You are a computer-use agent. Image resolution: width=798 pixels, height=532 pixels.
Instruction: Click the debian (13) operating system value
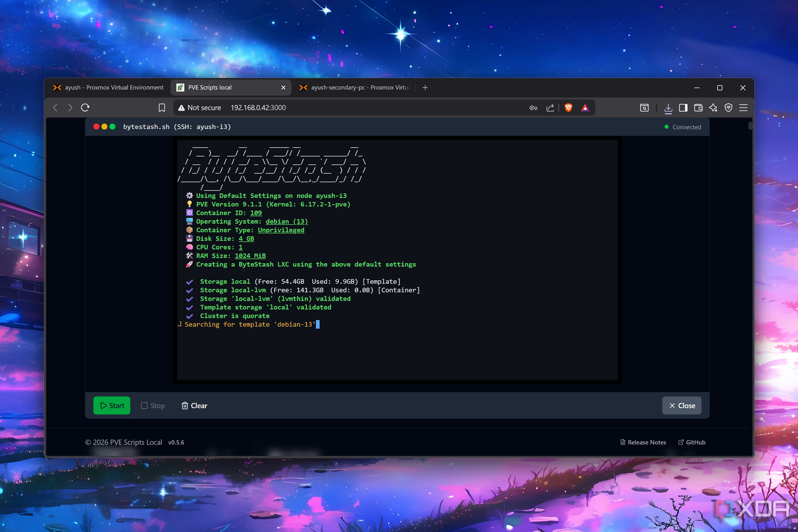coord(287,221)
